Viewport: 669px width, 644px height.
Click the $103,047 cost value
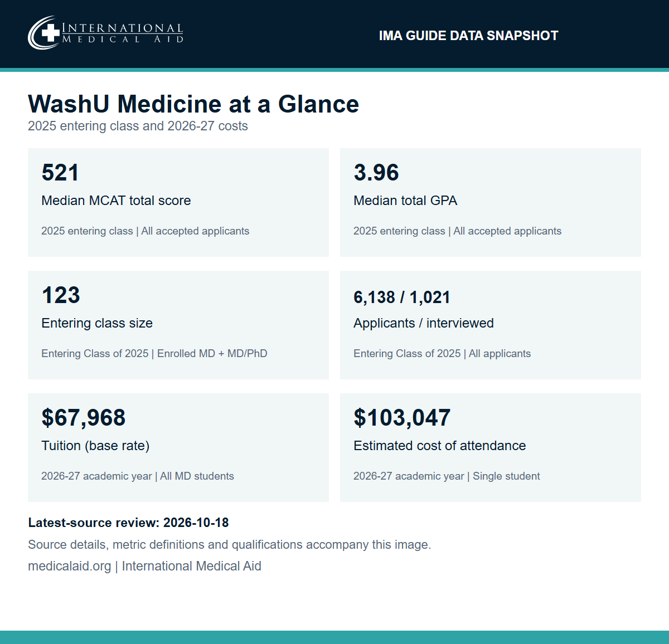coord(402,418)
